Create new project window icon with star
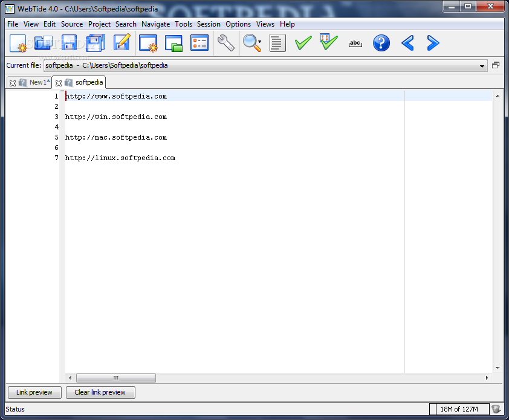Screen dimensions: 509x420 148,44
